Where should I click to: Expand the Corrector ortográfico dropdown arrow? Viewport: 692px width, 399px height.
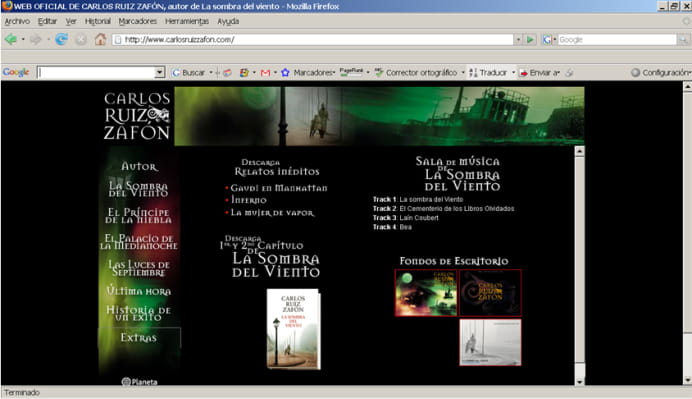click(463, 73)
